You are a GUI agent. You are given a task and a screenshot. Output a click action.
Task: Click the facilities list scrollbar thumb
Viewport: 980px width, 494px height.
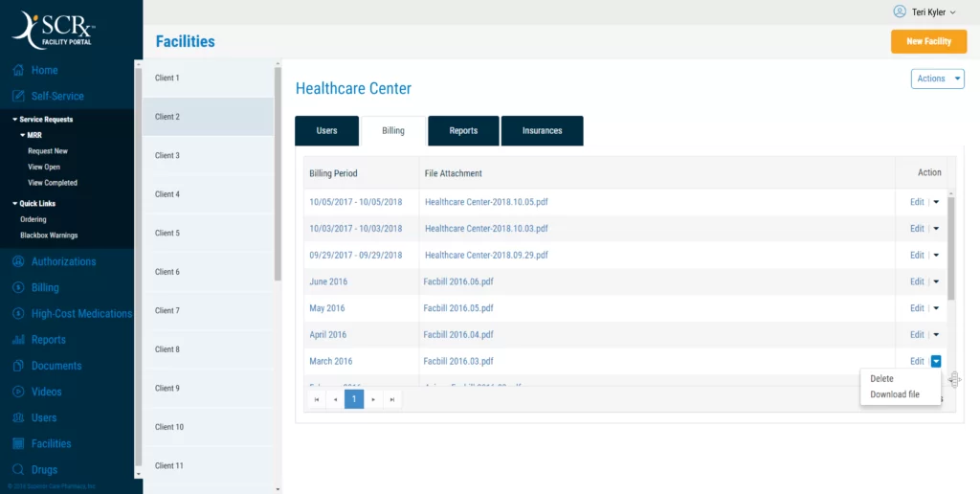pos(278,174)
